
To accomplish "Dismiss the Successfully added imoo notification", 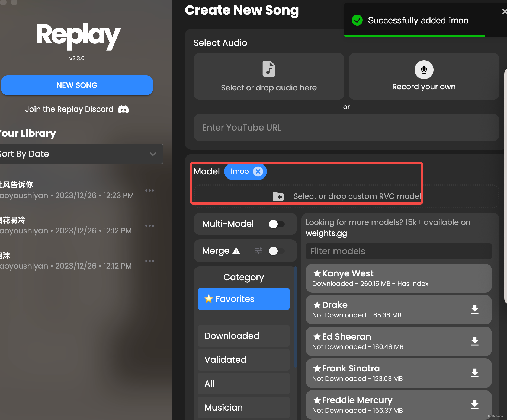I will [x=504, y=11].
